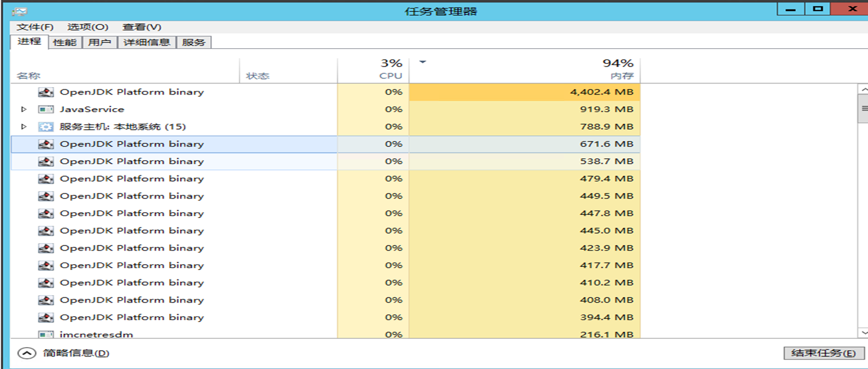Viewport: 868px width, 369px height.
Task: Click the 服务主机: 本地系统 gear icon
Action: 46,127
